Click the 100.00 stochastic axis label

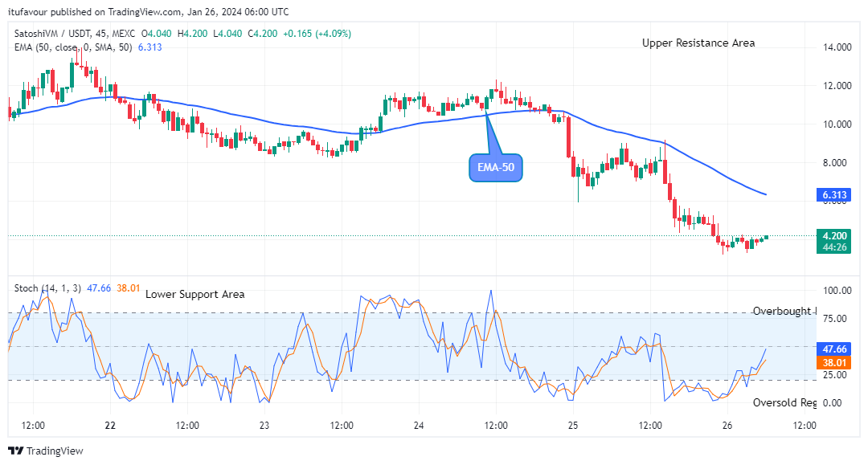837,290
